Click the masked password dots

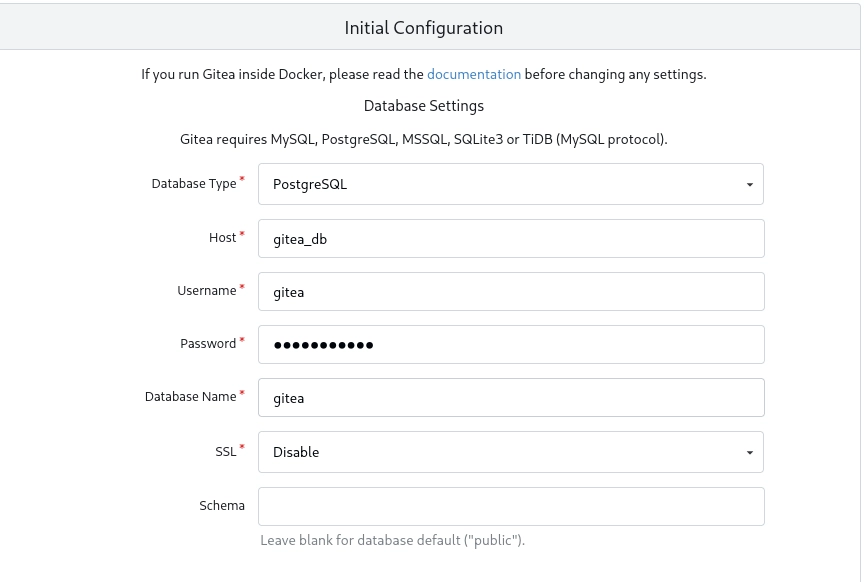(x=320, y=344)
